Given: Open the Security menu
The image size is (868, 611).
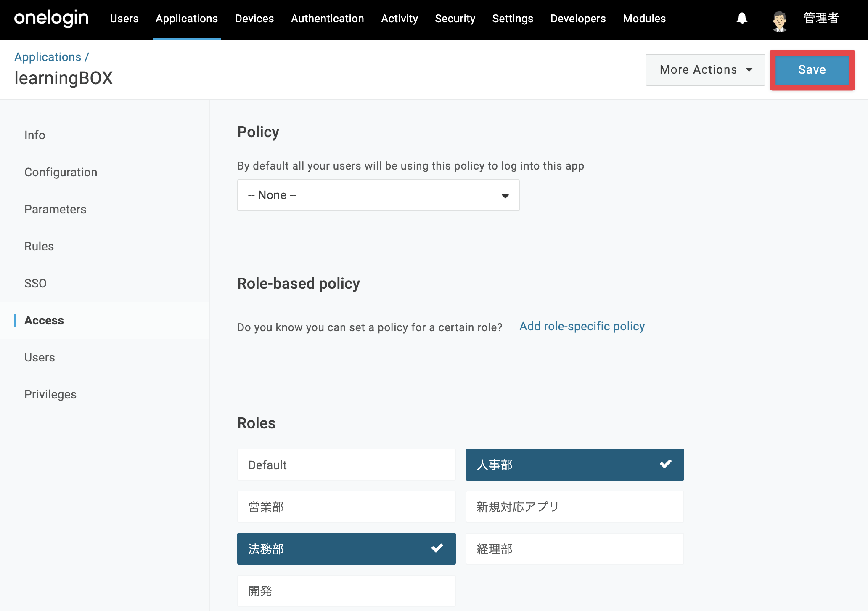Looking at the screenshot, I should click(455, 19).
